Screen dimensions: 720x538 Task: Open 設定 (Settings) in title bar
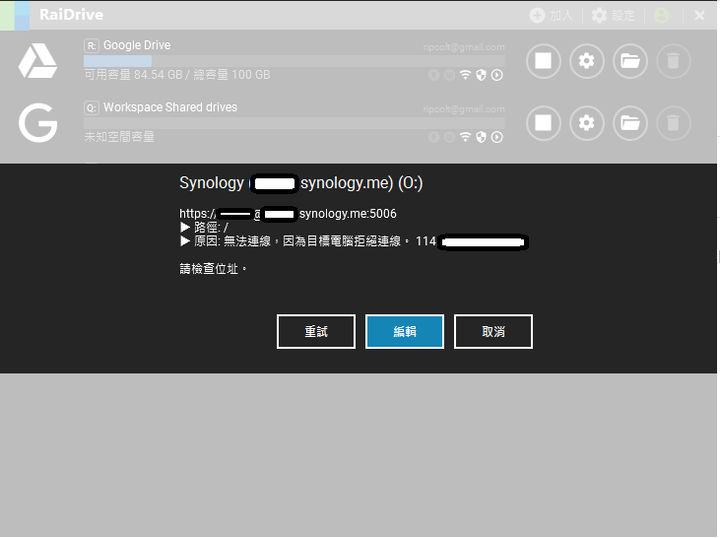point(613,16)
